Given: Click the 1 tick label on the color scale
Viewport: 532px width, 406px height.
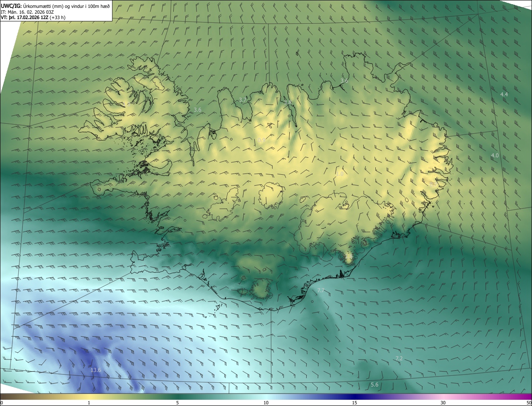Looking at the screenshot, I should point(89,403).
